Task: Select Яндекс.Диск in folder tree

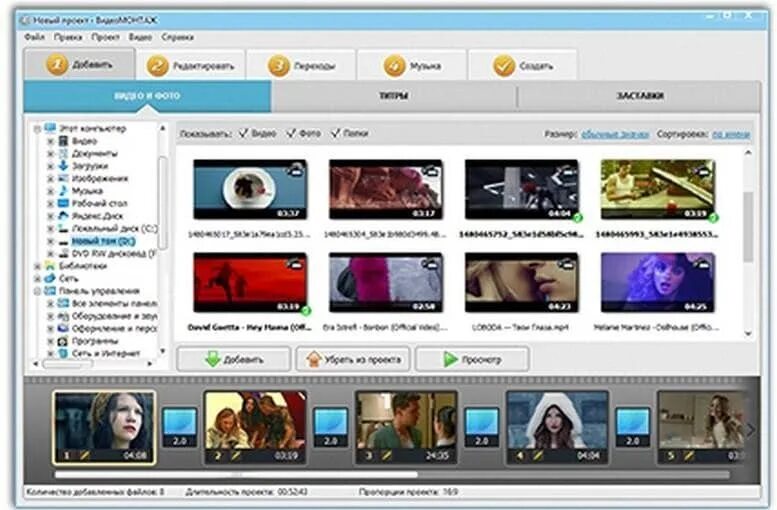Action: click(x=97, y=216)
